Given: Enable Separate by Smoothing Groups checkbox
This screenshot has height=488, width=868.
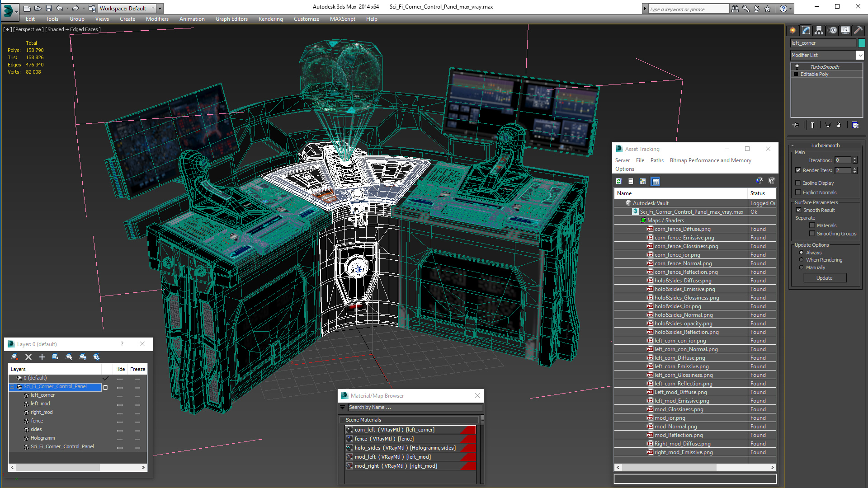Looking at the screenshot, I should click(812, 234).
